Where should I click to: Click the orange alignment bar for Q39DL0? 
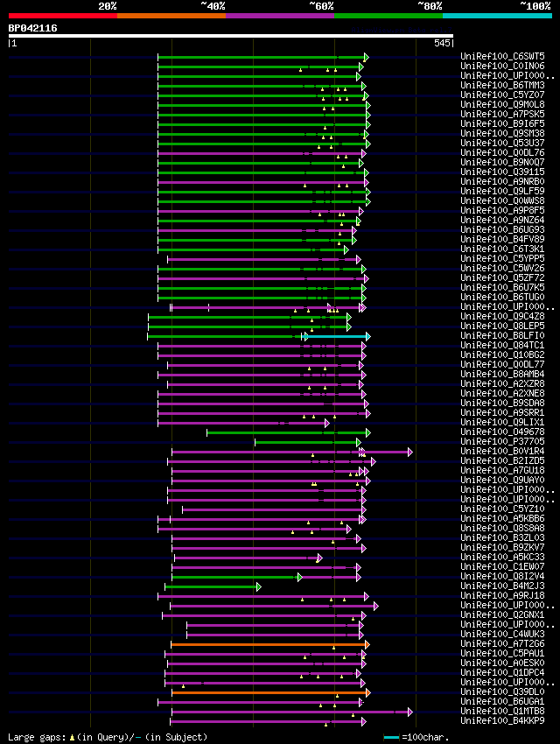coord(269,692)
